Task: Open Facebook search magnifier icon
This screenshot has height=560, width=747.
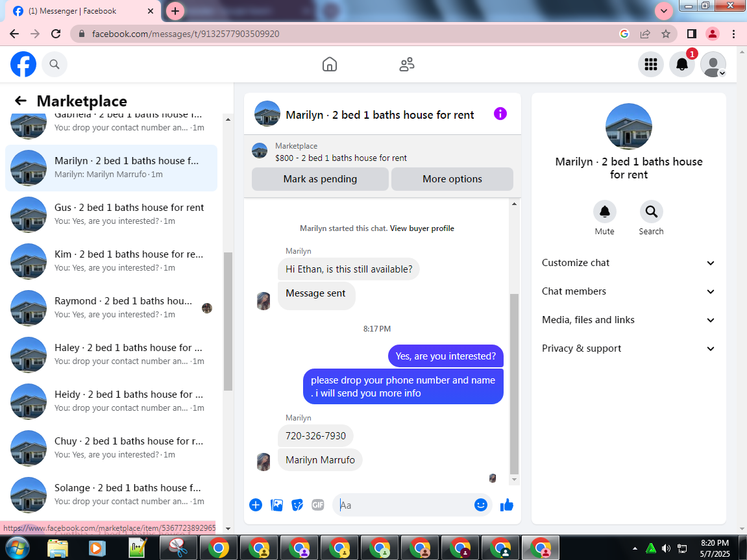Action: click(x=55, y=64)
